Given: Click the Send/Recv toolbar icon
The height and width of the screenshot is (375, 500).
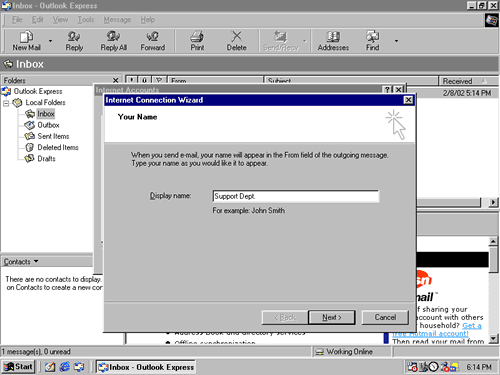Looking at the screenshot, I should tap(281, 41).
